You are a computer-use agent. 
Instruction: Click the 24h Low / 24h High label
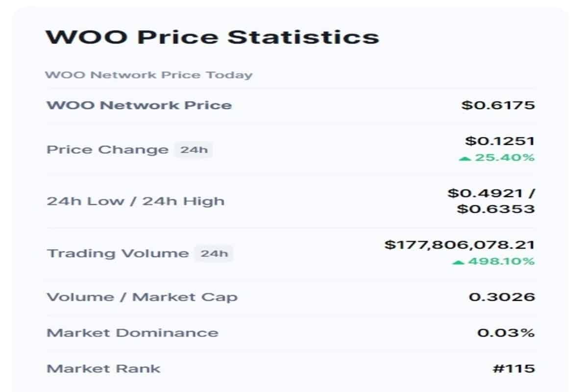(x=135, y=201)
